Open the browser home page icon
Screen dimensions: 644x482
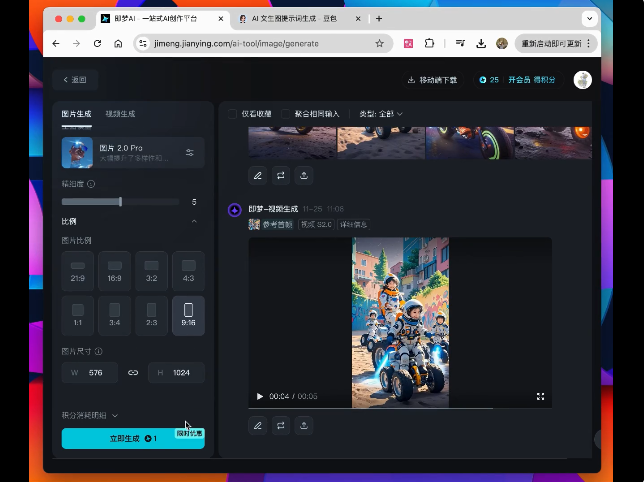118,44
